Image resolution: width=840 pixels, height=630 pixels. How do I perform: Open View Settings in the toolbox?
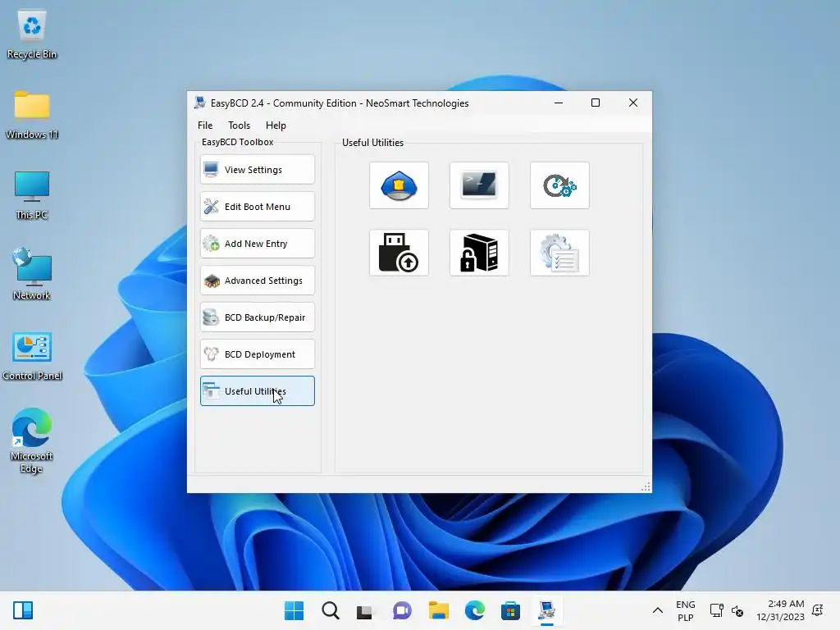pos(257,170)
